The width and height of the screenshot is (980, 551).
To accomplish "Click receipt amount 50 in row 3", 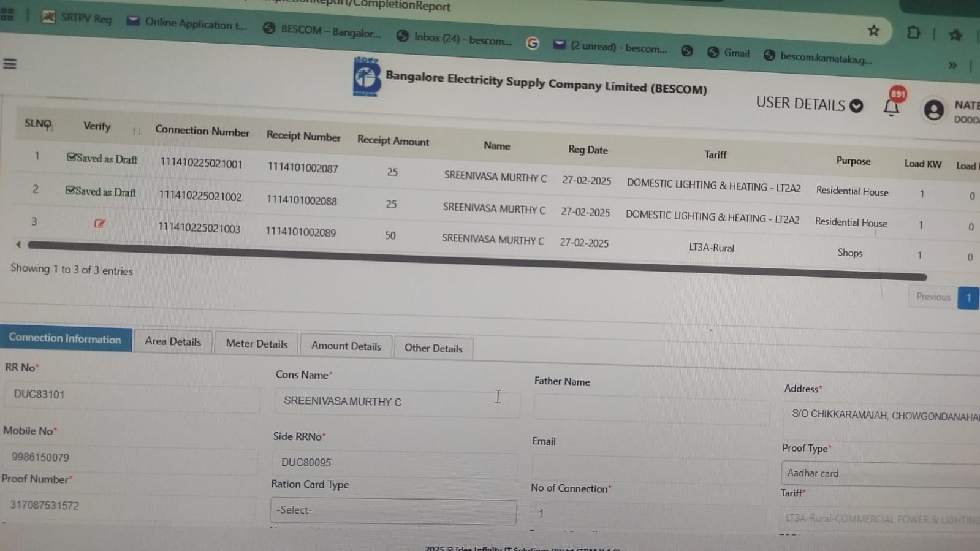I will [x=390, y=235].
